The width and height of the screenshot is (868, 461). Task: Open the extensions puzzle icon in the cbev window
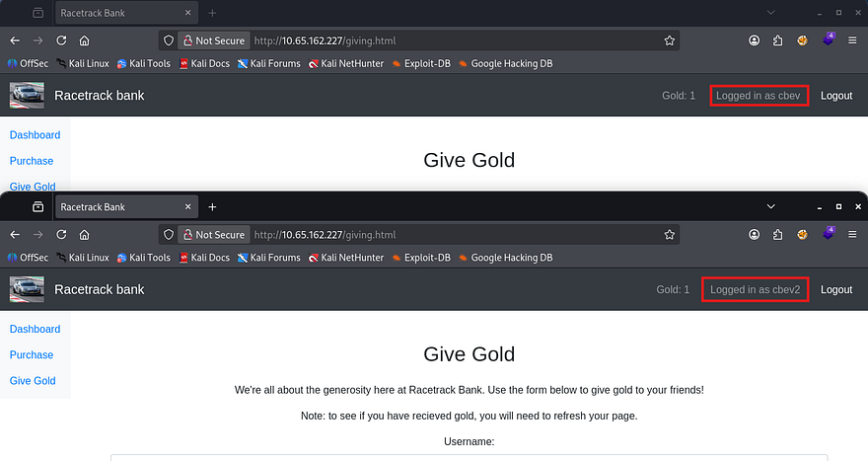[778, 40]
